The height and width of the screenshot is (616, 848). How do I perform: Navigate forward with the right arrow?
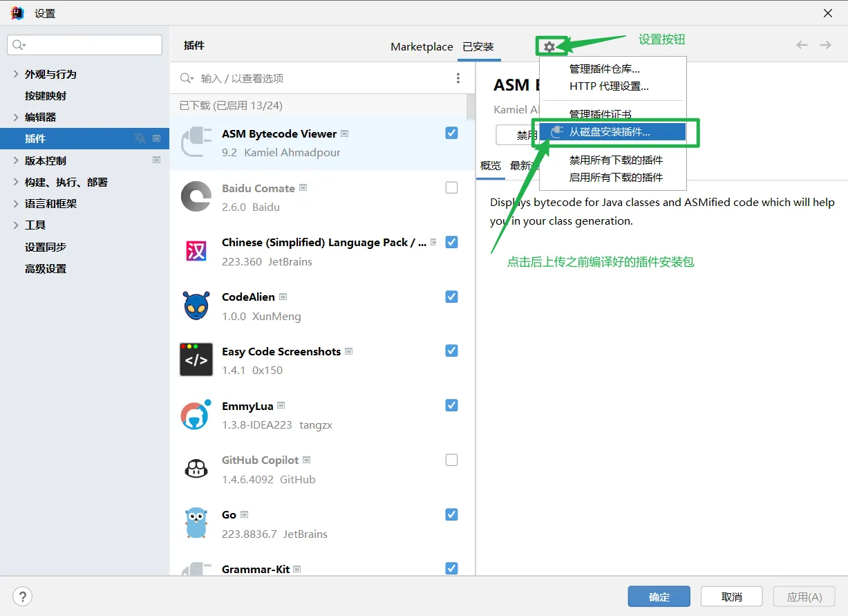tap(825, 45)
